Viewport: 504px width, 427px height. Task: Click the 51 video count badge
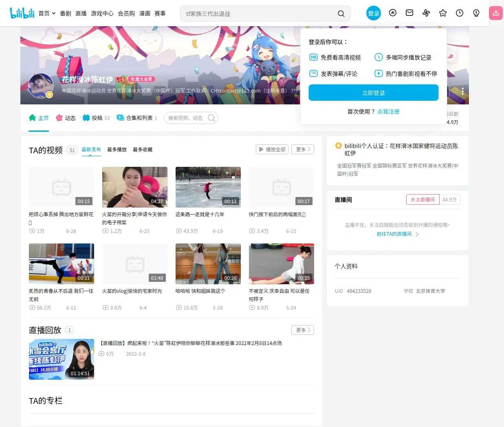point(72,150)
